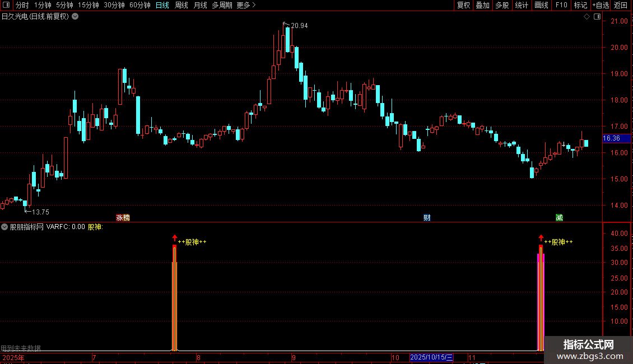Open 多周期 multi-period view
Viewport: 633px width, 364px height.
coord(222,5)
